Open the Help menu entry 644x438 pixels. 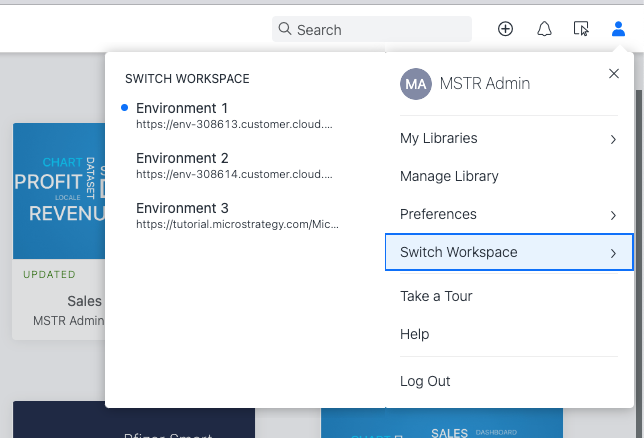(x=414, y=334)
